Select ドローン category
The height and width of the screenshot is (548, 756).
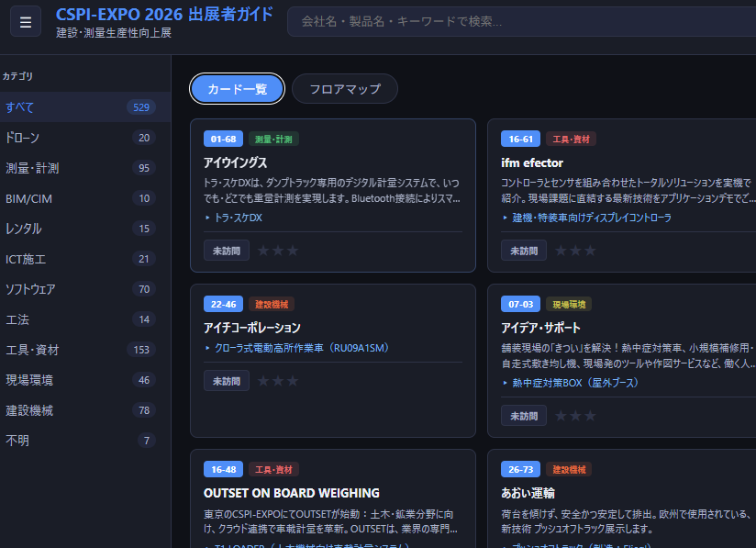85,138
